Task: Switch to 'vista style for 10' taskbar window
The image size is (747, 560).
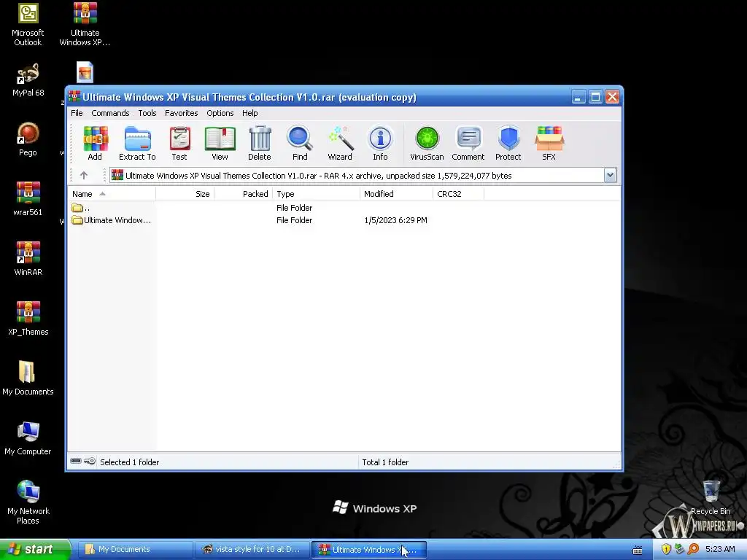Action: coord(251,549)
